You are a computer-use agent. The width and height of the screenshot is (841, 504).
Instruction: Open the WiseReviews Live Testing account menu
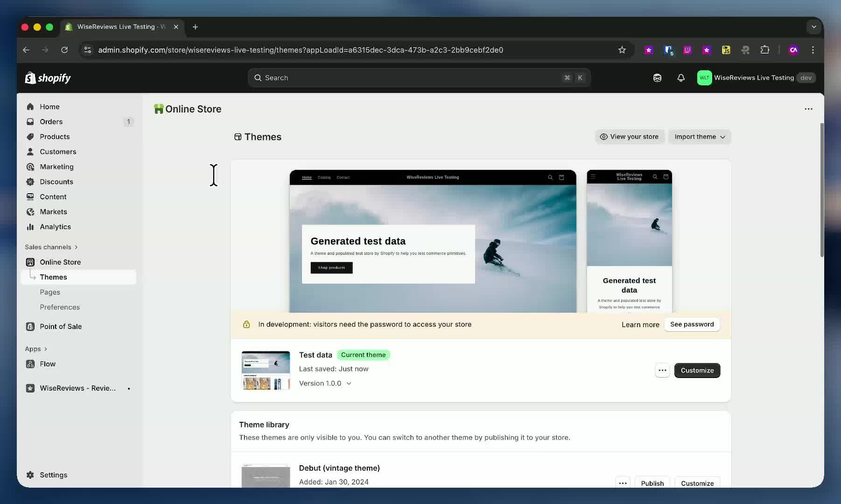click(756, 78)
